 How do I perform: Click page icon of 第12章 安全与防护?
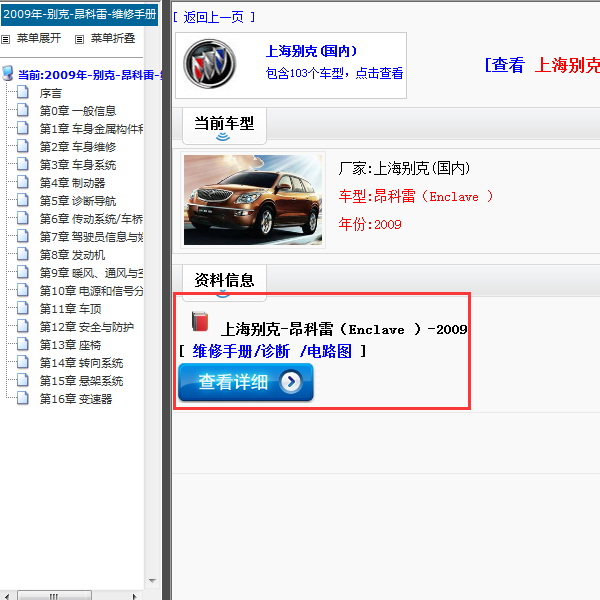(x=23, y=326)
